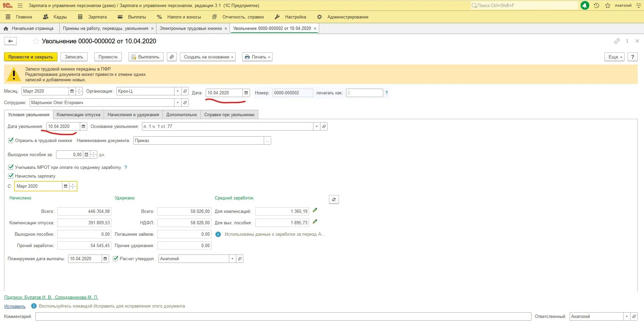Expand Расчет утвердил Анатолий dropdown
644x324 pixels.
click(x=233, y=259)
